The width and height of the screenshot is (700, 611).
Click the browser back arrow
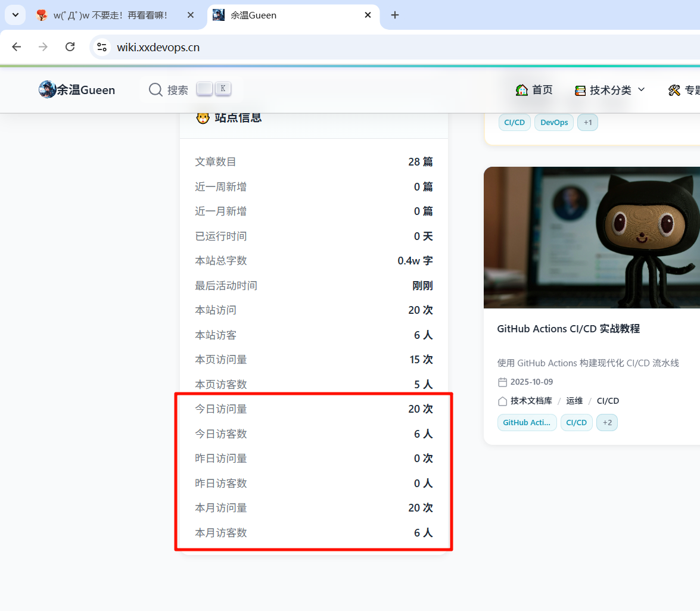pyautogui.click(x=17, y=47)
